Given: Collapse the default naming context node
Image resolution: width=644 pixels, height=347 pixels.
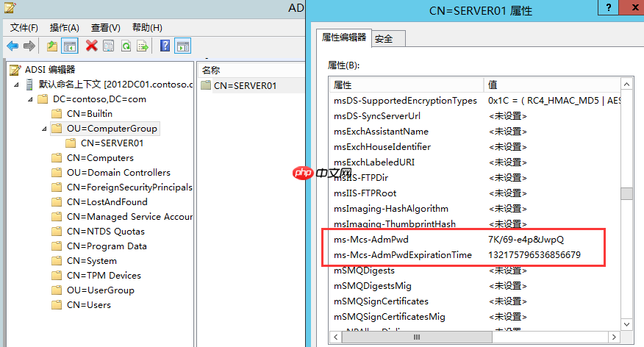Looking at the screenshot, I should [x=16, y=85].
